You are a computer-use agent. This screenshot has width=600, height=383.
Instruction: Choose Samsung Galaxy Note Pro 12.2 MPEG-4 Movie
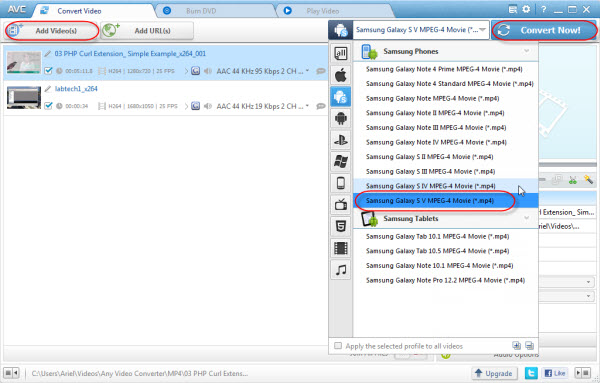pyautogui.click(x=445, y=280)
